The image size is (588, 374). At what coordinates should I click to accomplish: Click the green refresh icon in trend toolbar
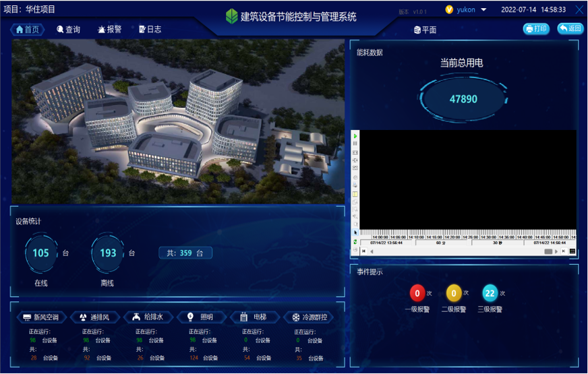(x=355, y=242)
